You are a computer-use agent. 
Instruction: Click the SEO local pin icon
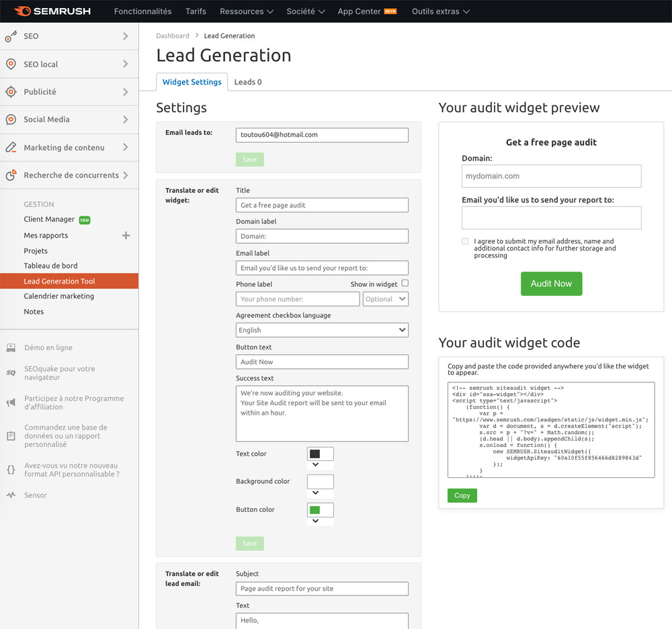tap(11, 64)
